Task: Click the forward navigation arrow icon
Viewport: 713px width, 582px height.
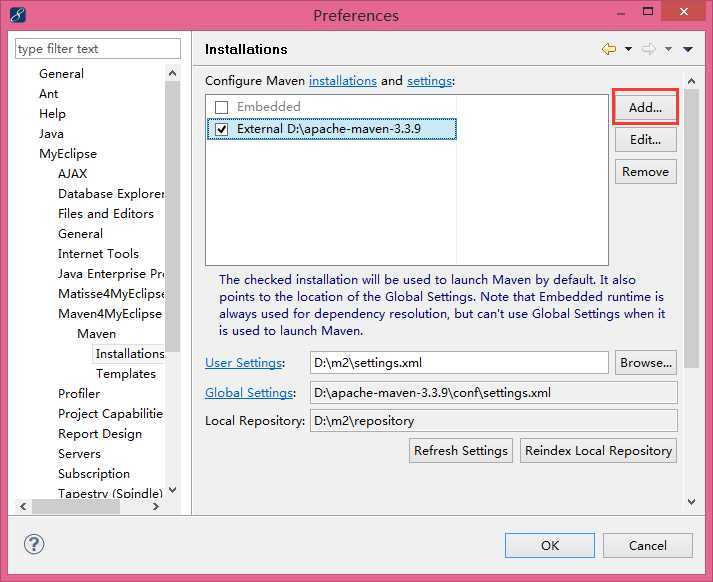Action: point(648,49)
